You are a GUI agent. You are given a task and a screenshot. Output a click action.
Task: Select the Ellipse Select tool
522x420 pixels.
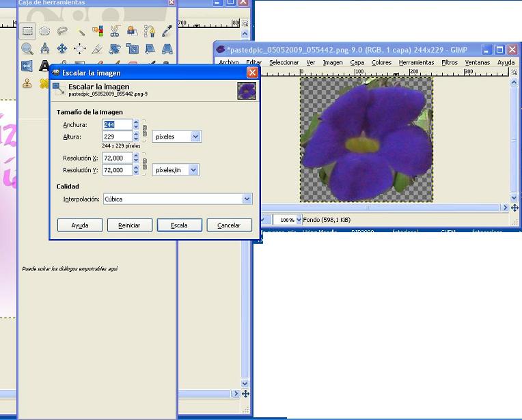tap(44, 31)
